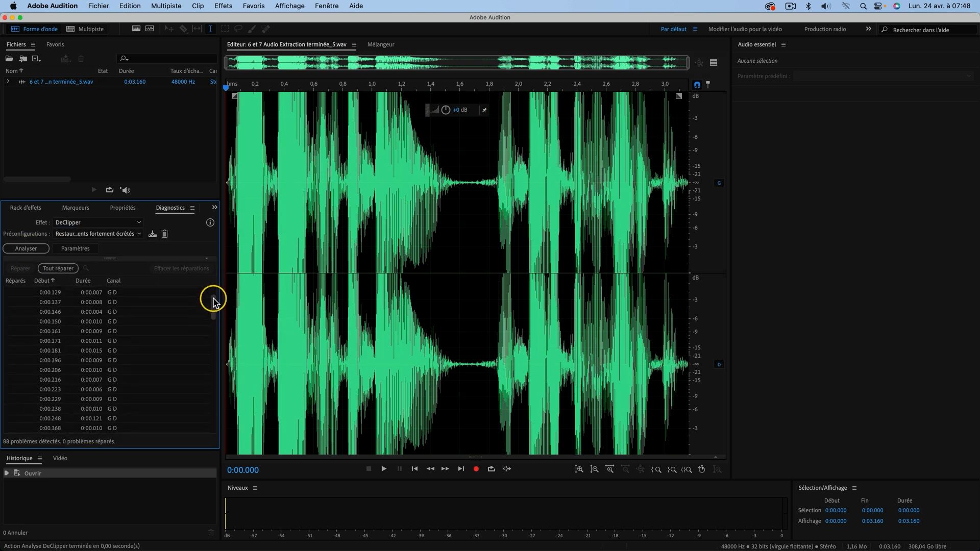980x551 pixels.
Task: Toggle right channel D button
Action: click(x=719, y=364)
